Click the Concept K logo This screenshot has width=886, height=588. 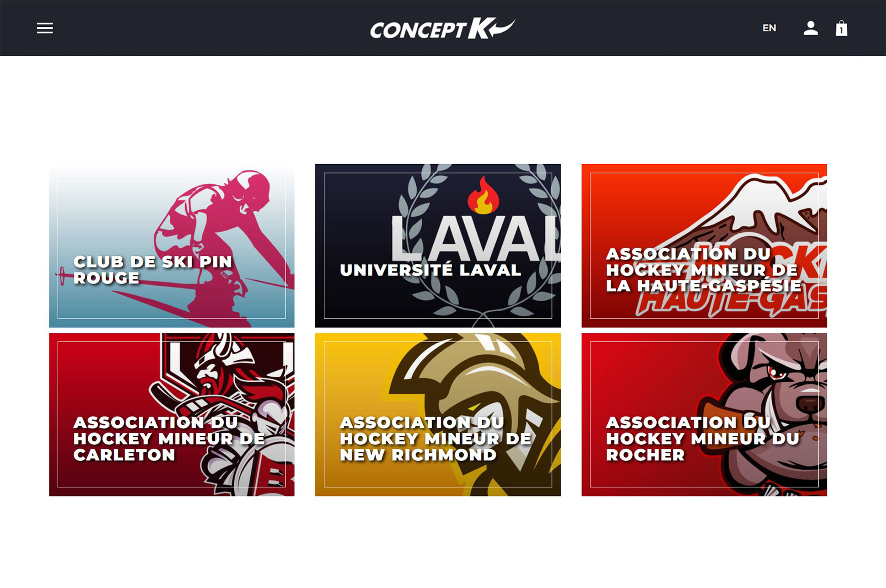click(442, 29)
